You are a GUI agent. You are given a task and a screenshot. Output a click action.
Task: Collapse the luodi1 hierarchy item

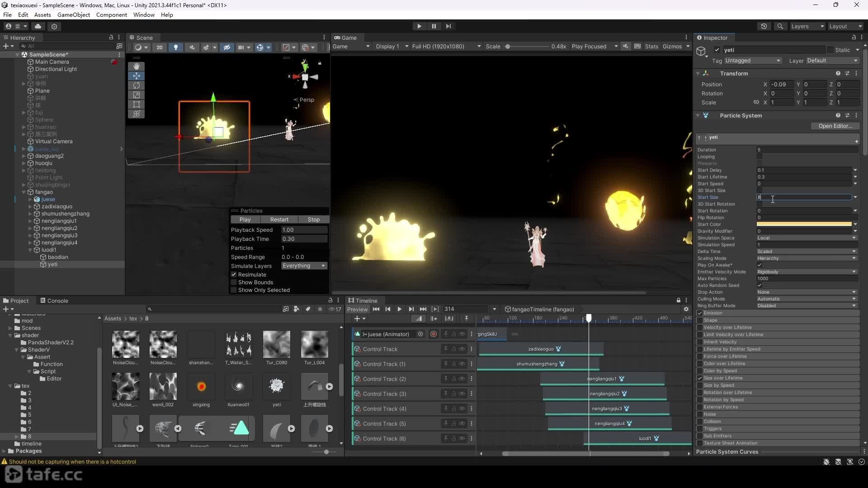(x=31, y=250)
